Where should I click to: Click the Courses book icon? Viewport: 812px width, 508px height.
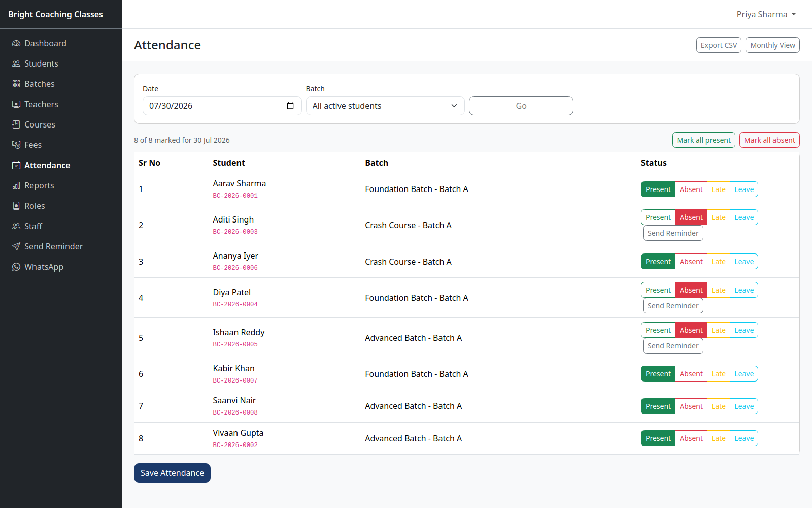pyautogui.click(x=16, y=124)
